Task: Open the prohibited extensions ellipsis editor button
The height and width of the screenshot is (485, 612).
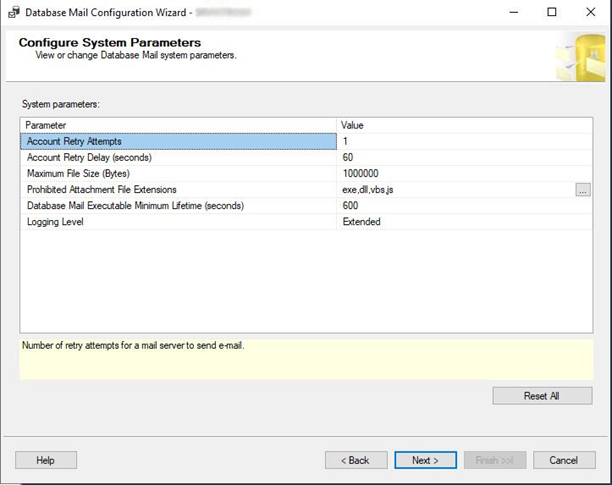Action: click(583, 190)
